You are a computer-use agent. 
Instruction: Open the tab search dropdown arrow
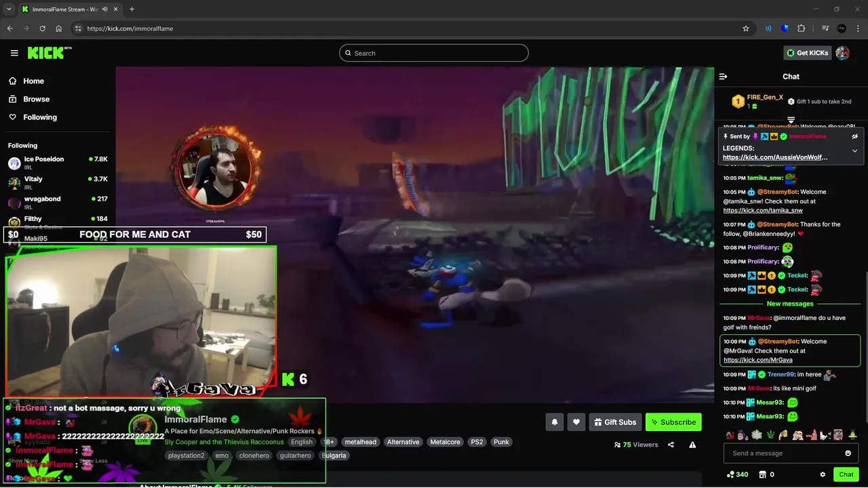[9, 9]
